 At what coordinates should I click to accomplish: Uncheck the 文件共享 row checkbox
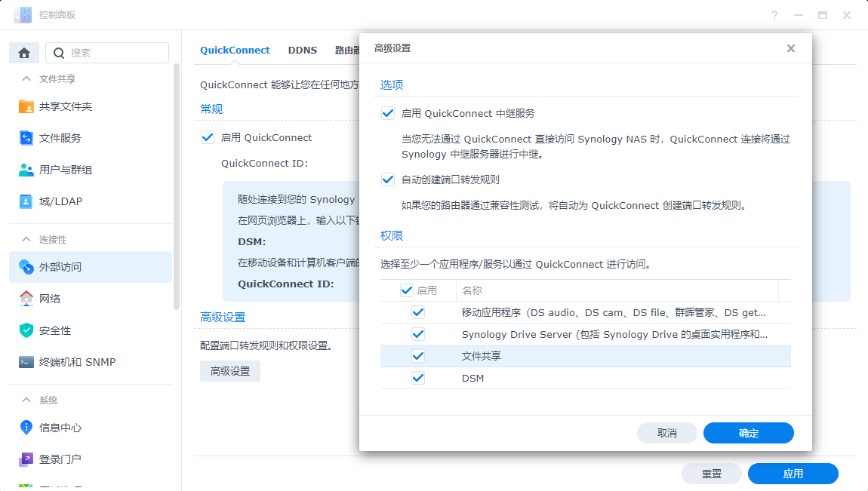coord(418,356)
